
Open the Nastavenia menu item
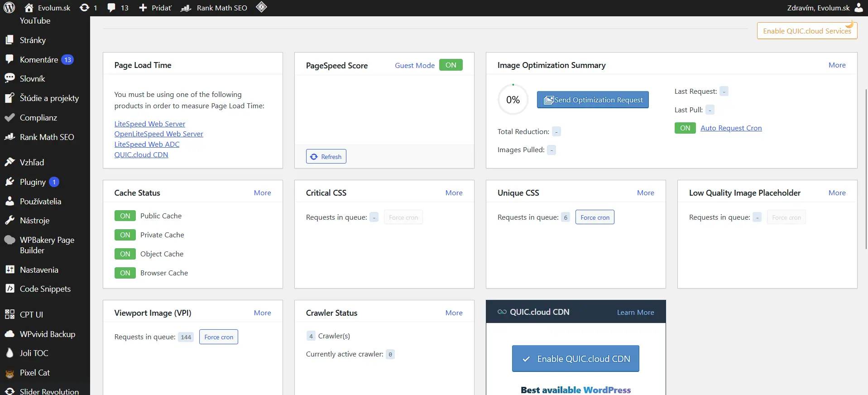pyautogui.click(x=39, y=270)
